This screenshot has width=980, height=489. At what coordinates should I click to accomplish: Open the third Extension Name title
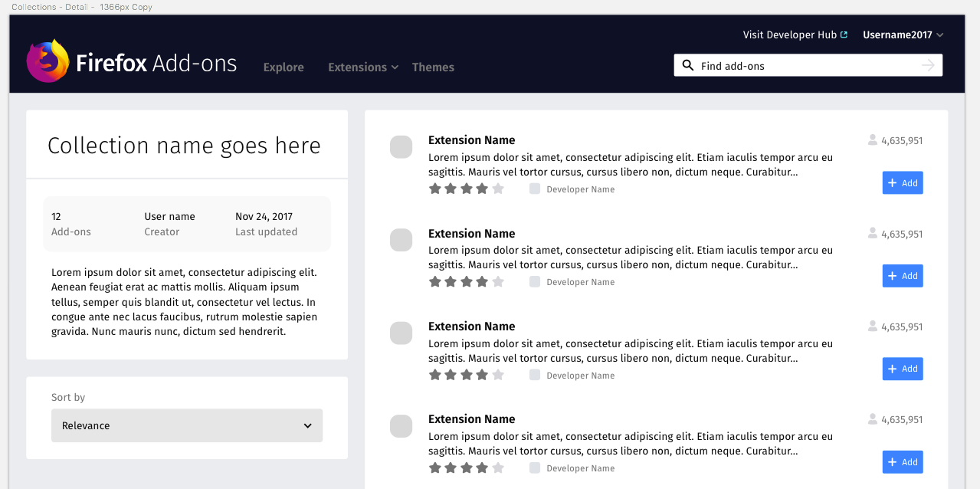(471, 327)
